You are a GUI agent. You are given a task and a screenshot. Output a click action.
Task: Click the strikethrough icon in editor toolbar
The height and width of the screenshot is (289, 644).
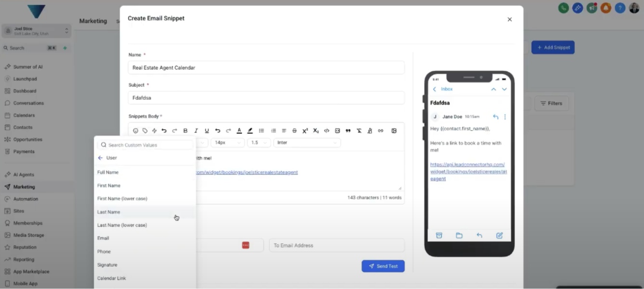click(x=295, y=131)
